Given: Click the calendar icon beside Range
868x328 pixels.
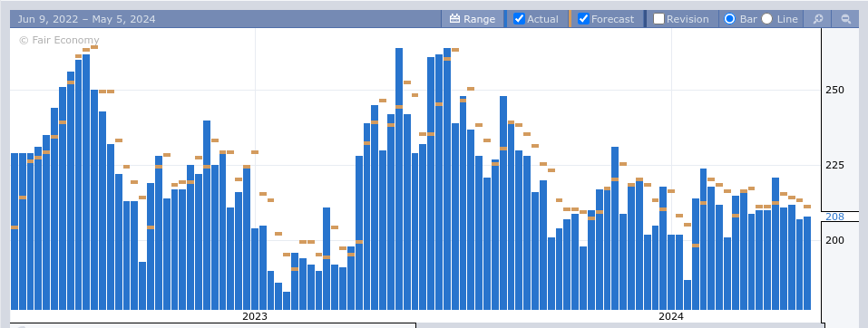Looking at the screenshot, I should [455, 19].
